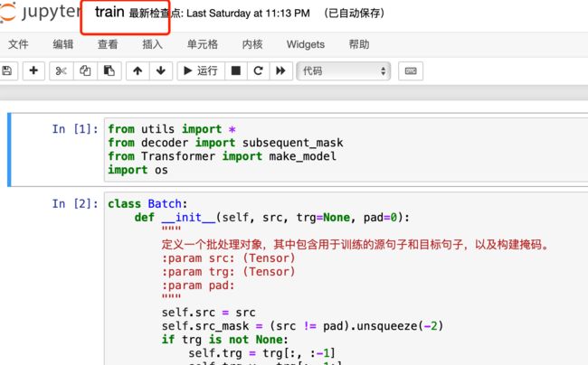
Task: Click the line 'from Transformer import make_model'
Action: (x=222, y=156)
